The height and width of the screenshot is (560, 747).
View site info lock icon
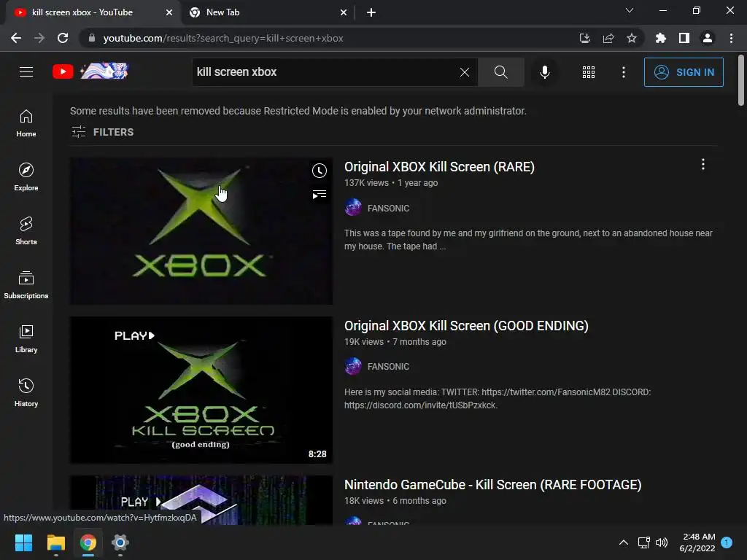coord(92,38)
